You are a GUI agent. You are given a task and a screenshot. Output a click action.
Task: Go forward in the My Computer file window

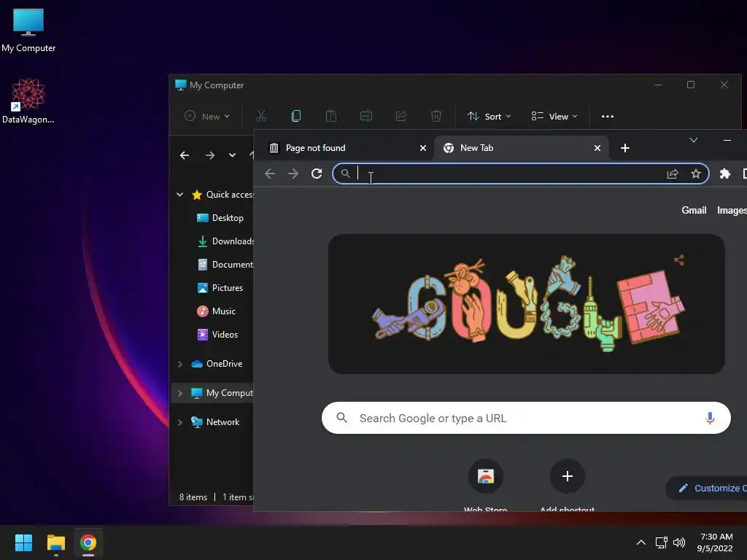pos(209,155)
